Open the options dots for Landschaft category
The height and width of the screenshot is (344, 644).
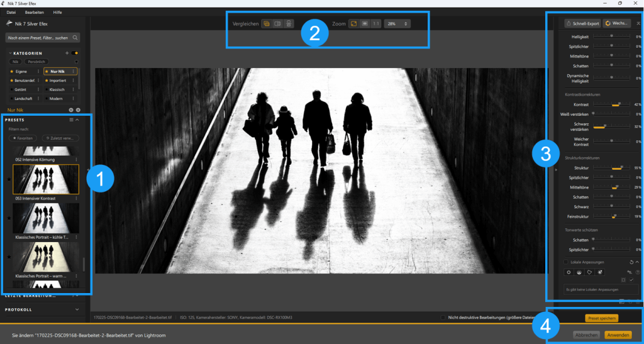click(x=38, y=99)
